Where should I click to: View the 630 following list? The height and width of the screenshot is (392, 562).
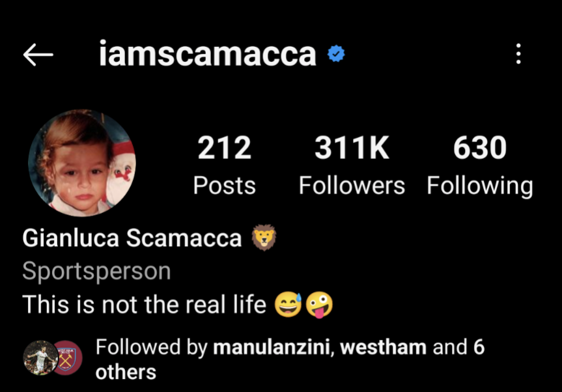click(479, 148)
